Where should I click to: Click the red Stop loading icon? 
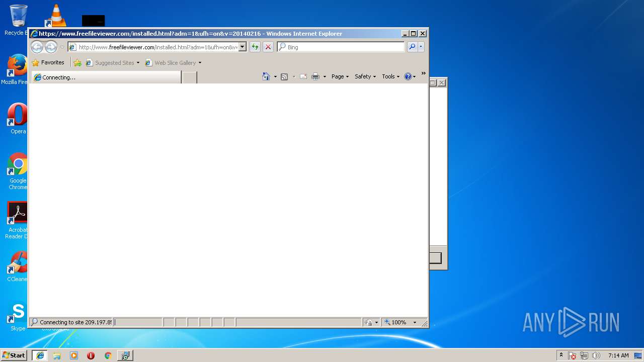point(268,47)
